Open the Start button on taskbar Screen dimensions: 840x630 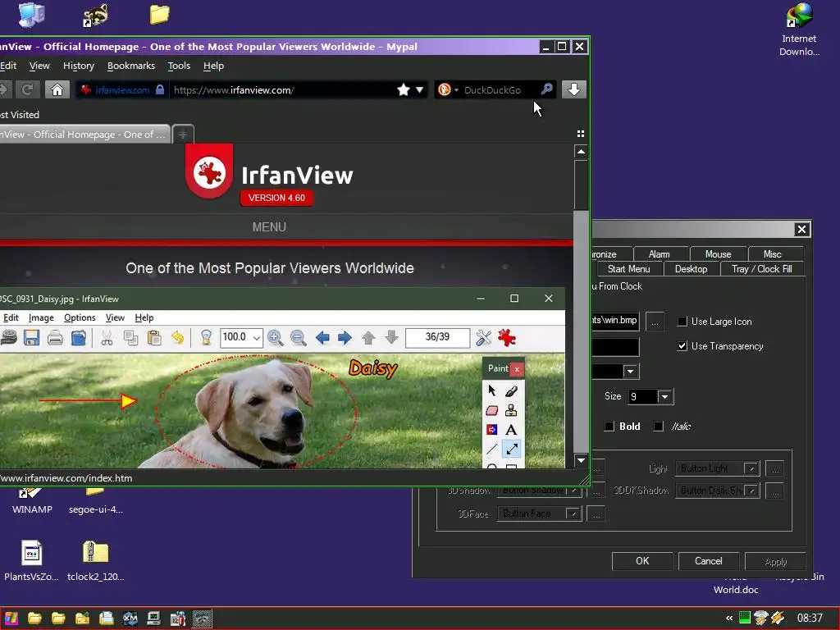click(11, 619)
